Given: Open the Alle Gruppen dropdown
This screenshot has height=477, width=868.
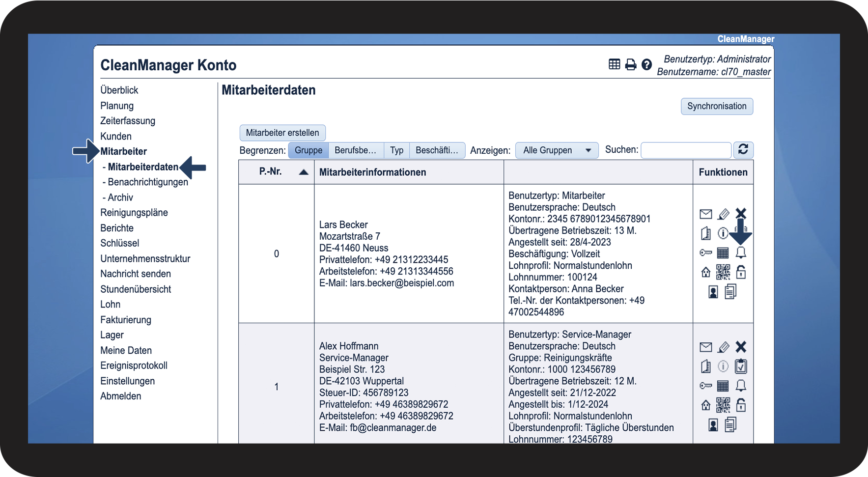Looking at the screenshot, I should coord(557,150).
